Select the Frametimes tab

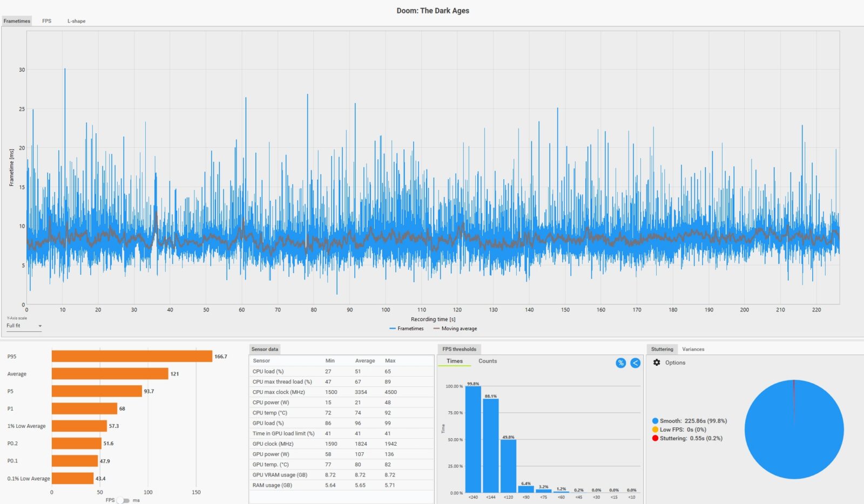[x=17, y=21]
